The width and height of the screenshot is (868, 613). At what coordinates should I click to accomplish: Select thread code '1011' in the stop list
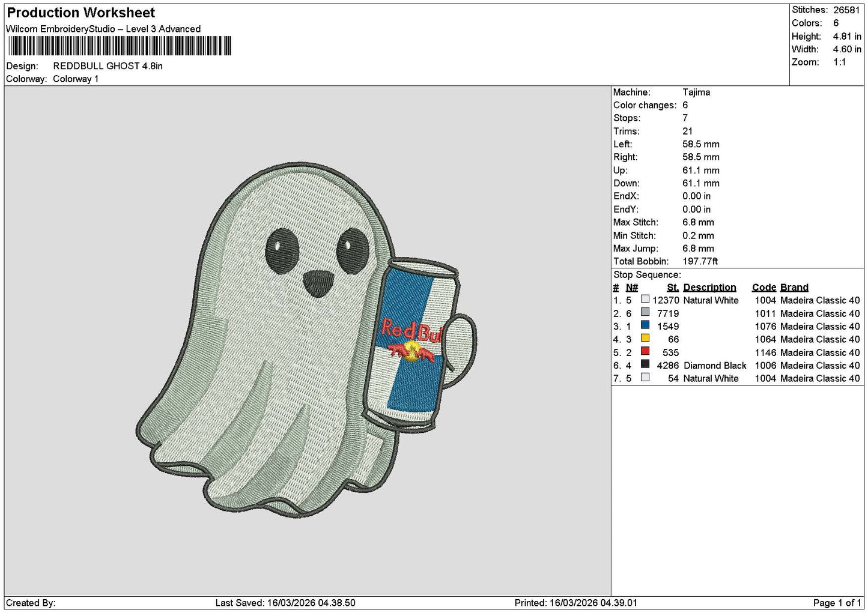point(765,314)
